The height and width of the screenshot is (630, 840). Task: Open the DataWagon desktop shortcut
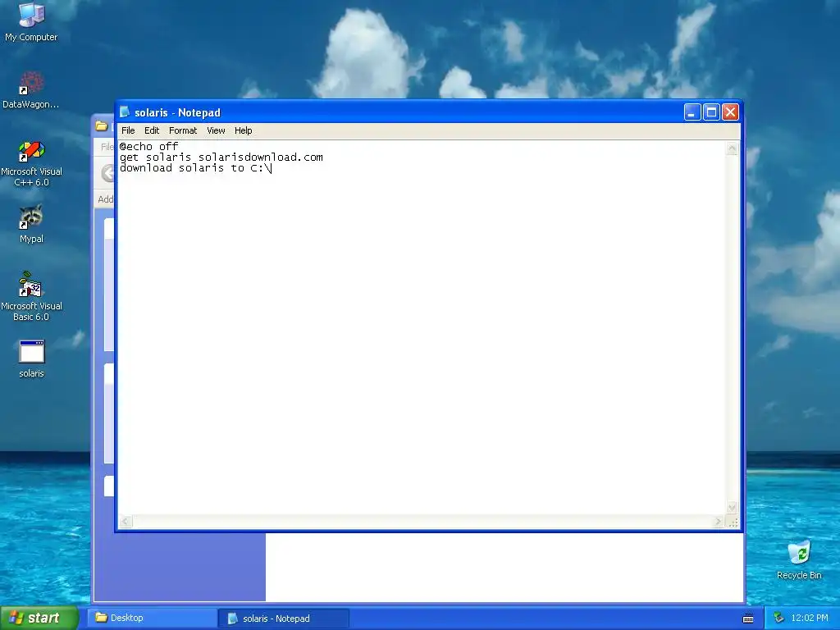coord(31,90)
